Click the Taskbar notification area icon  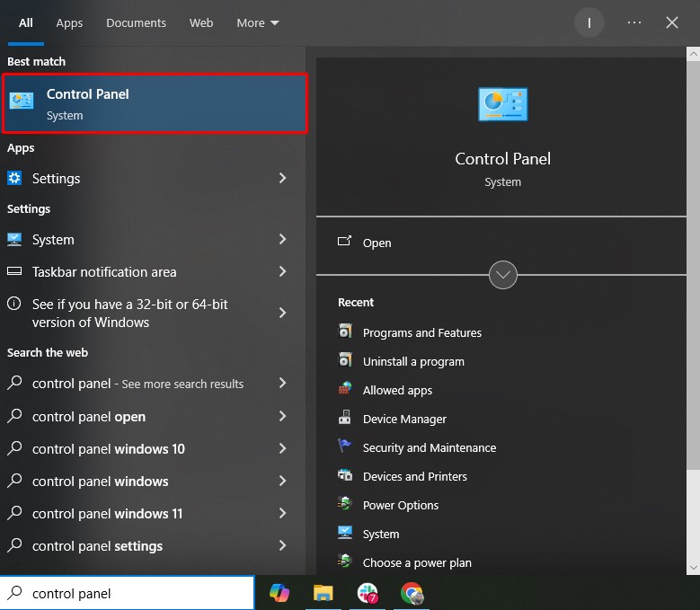(14, 271)
